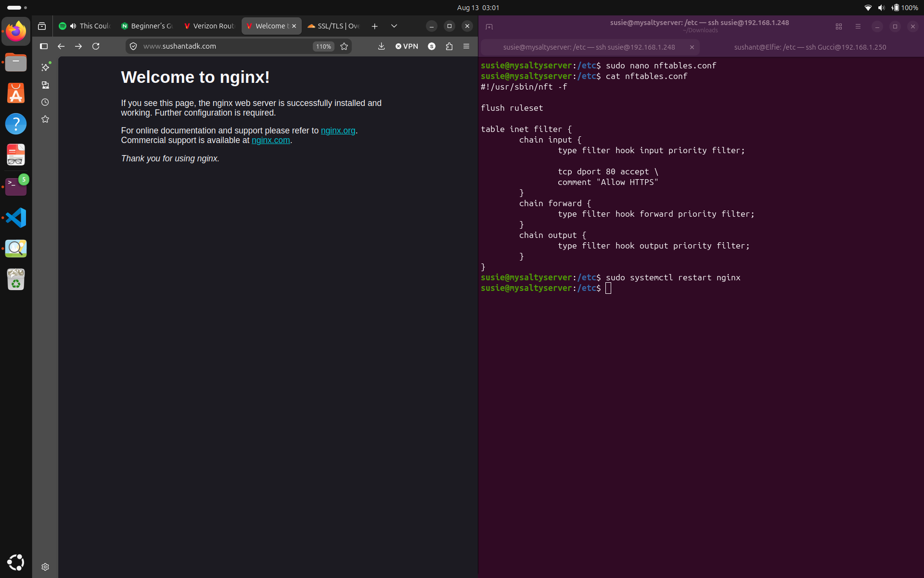Open the Help icon in the dock
This screenshot has width=924, height=578.
point(16,124)
